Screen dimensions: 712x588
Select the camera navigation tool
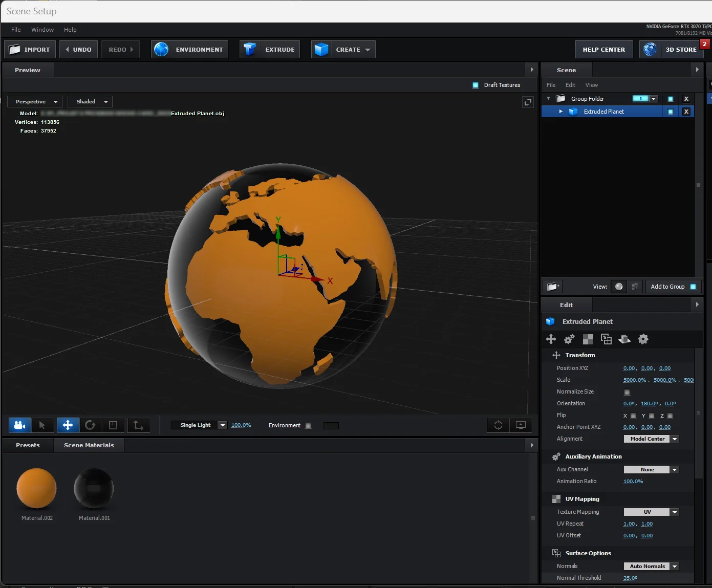pyautogui.click(x=19, y=425)
